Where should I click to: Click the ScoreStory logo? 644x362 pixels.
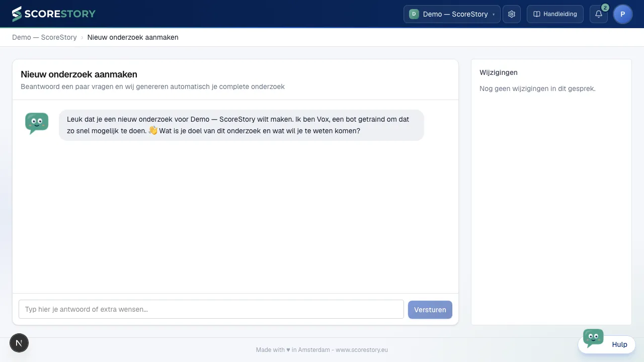click(x=54, y=14)
